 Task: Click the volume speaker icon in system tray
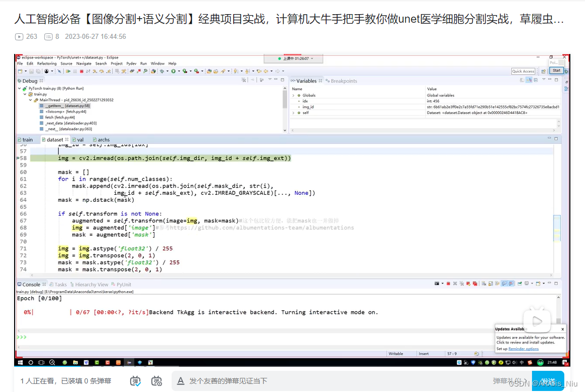tap(514, 362)
